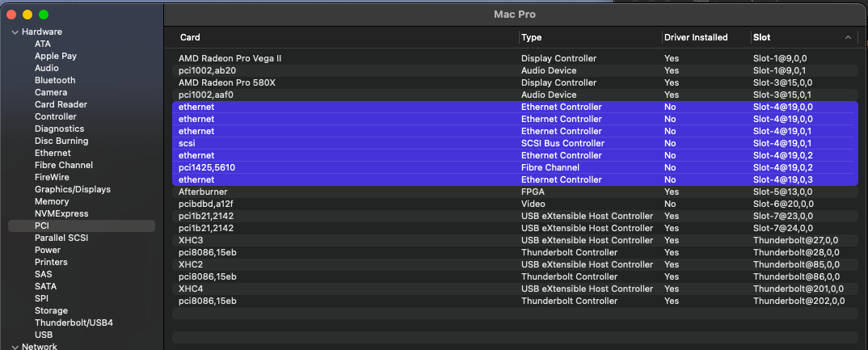Select Storage in the sidebar
Viewport: 868px width, 350px height.
51,310
